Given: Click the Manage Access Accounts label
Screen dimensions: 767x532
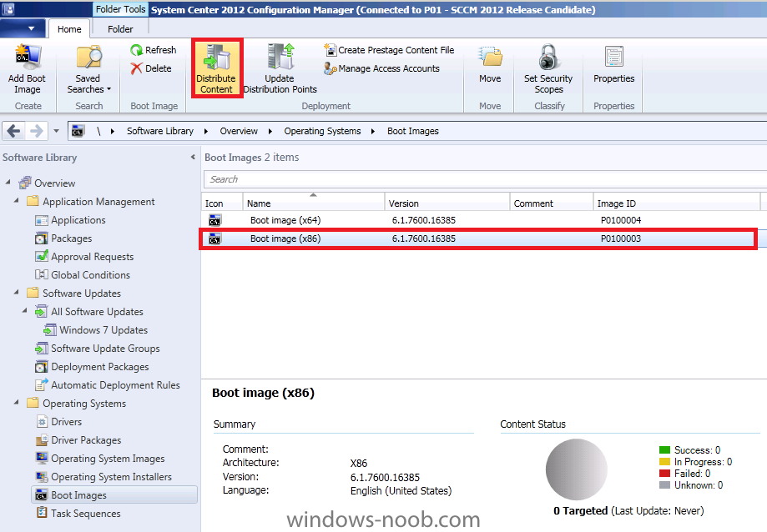Looking at the screenshot, I should click(x=389, y=68).
